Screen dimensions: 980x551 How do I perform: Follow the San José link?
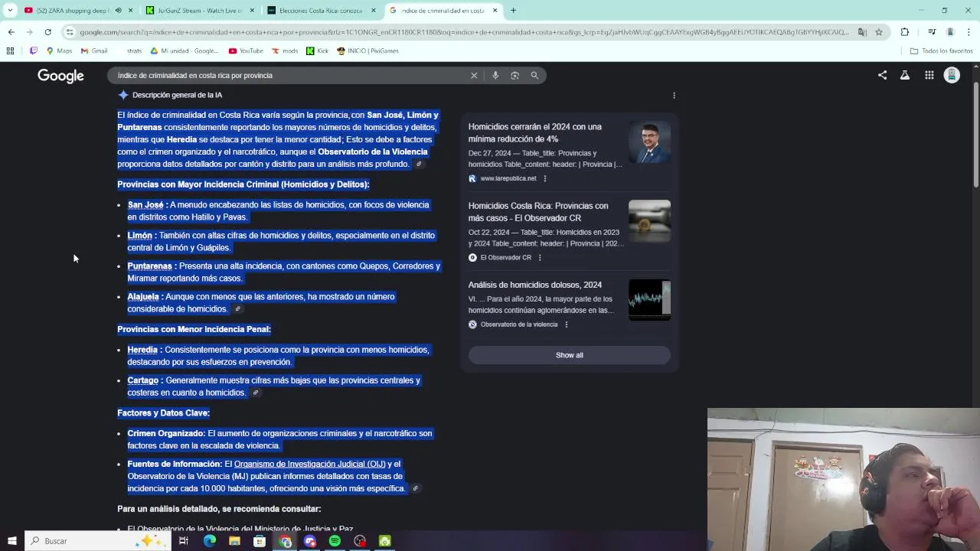145,205
